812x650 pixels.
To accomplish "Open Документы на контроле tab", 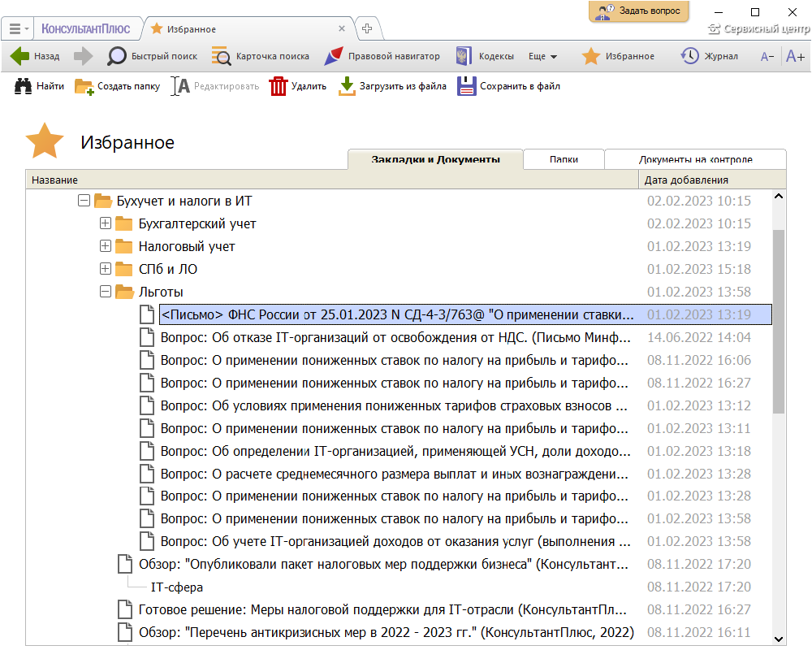I will (696, 159).
